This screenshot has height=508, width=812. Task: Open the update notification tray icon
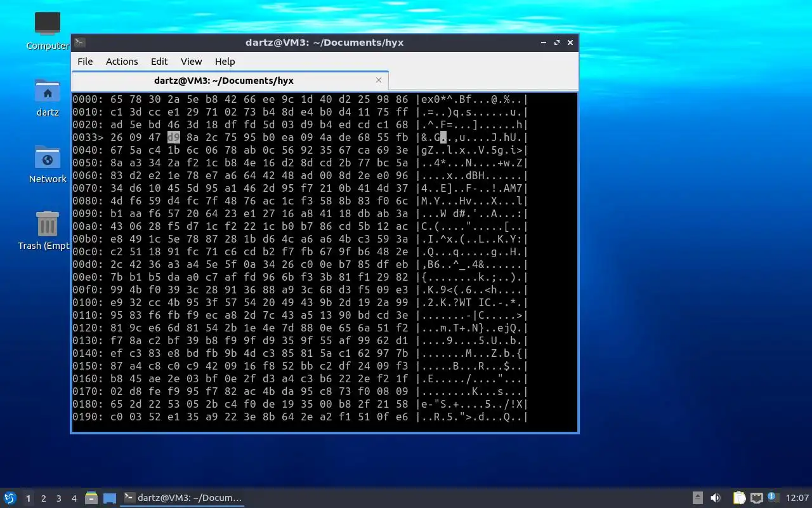(x=773, y=497)
